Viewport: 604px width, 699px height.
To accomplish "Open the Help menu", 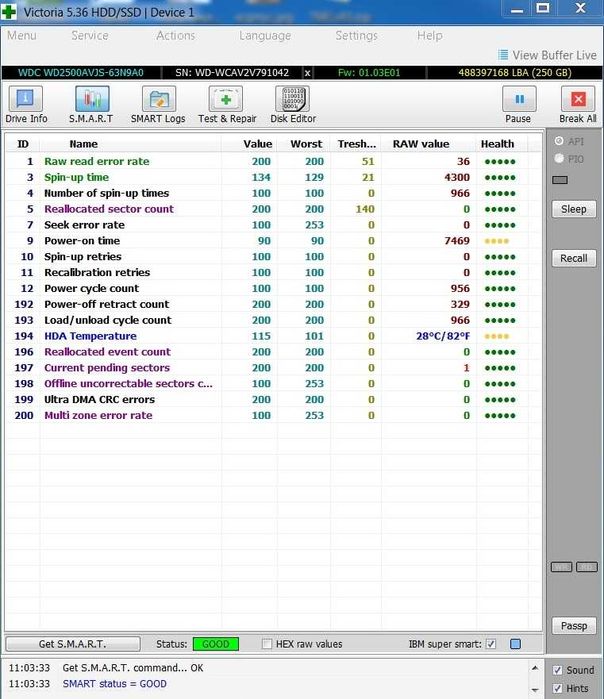I will [430, 35].
